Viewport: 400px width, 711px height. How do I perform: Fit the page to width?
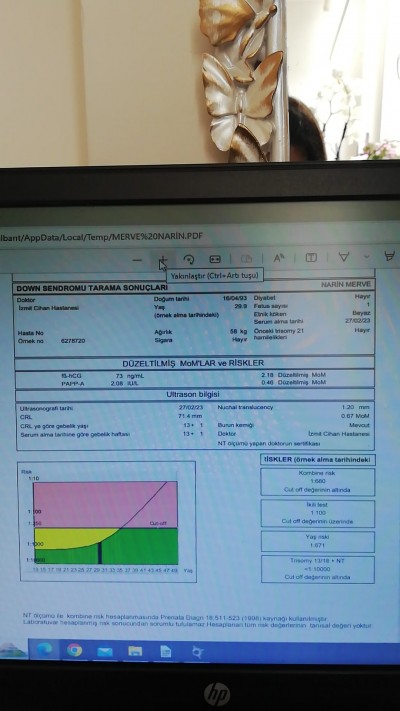coord(215,259)
